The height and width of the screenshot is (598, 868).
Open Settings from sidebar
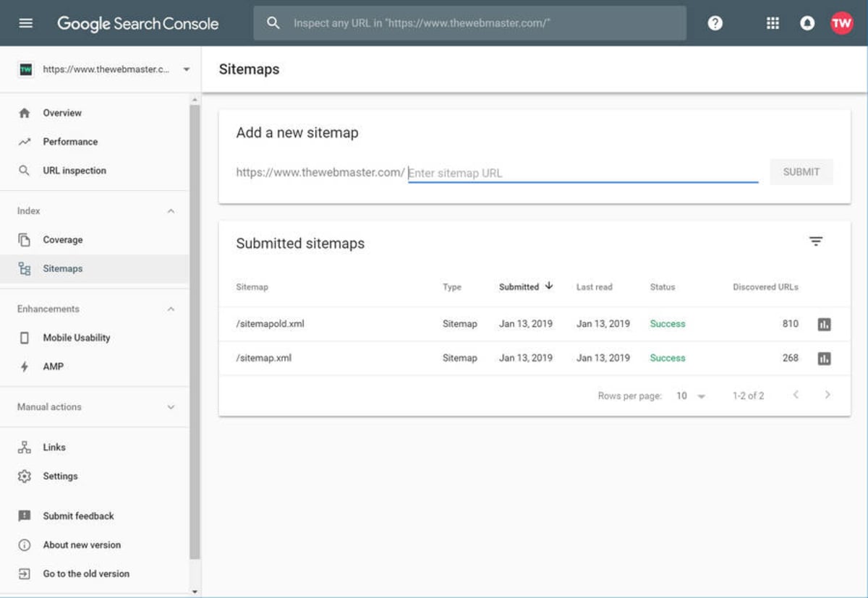pos(60,477)
